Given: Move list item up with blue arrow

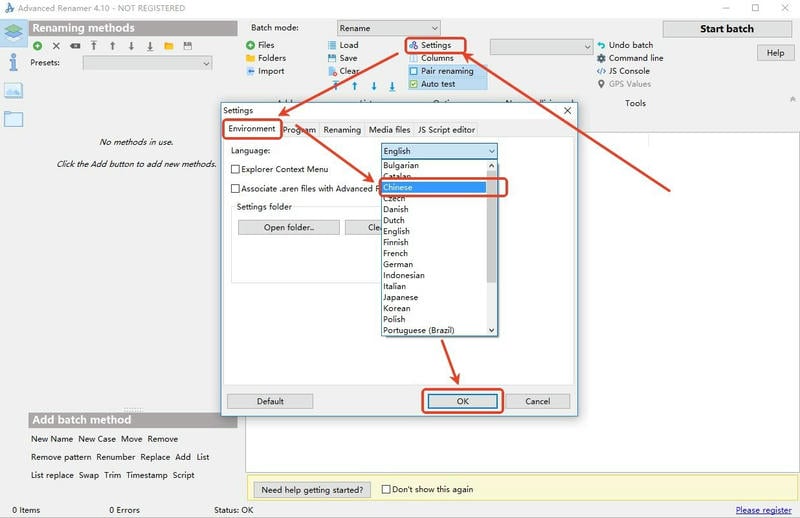Looking at the screenshot, I should click(355, 86).
